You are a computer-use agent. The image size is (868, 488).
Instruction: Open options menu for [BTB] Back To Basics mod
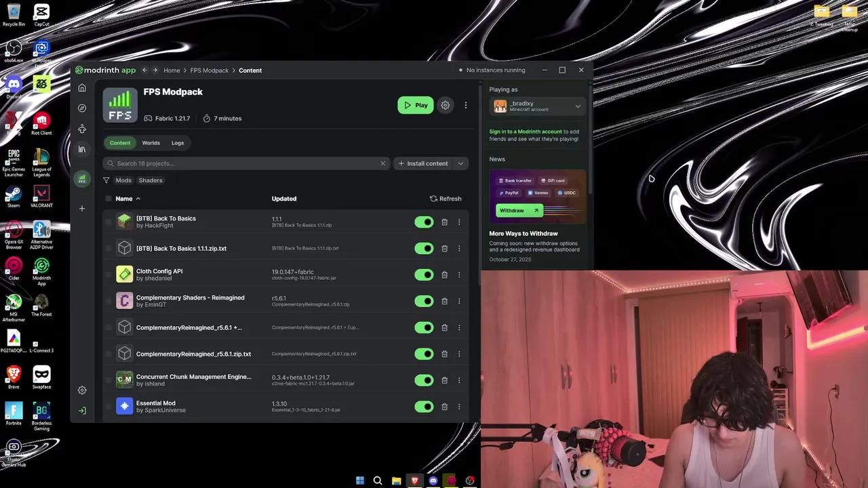[459, 222]
